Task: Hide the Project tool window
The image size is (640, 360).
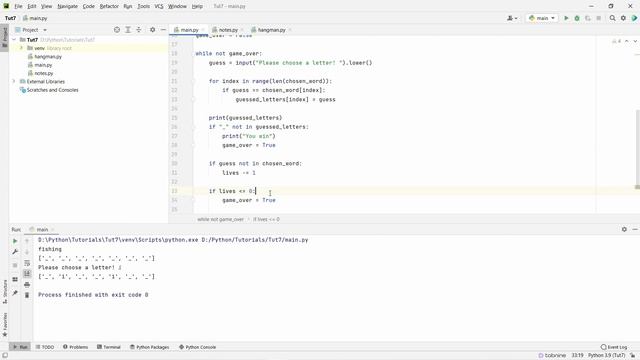Action: [163, 30]
